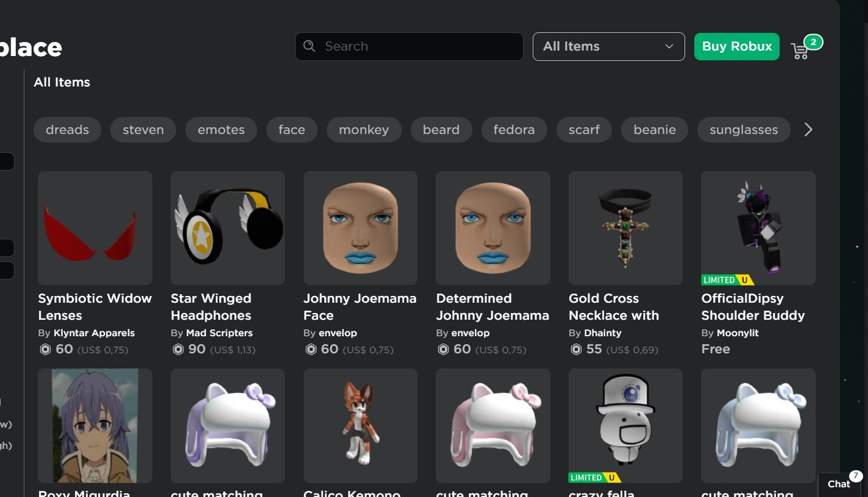Open creator Klyntar Apparels link
868x497 pixels.
tap(94, 333)
